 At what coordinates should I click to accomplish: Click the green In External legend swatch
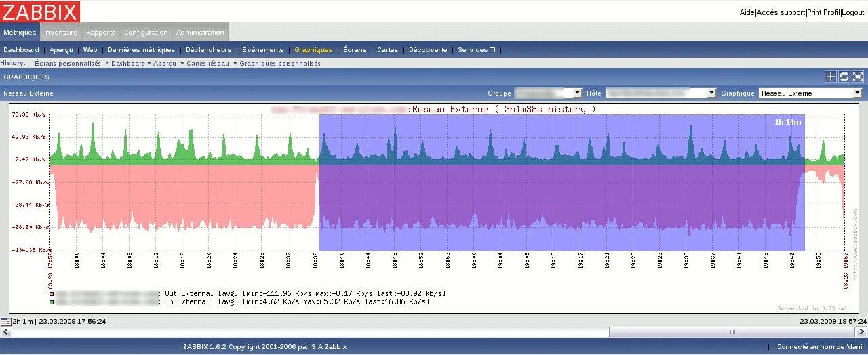click(52, 302)
